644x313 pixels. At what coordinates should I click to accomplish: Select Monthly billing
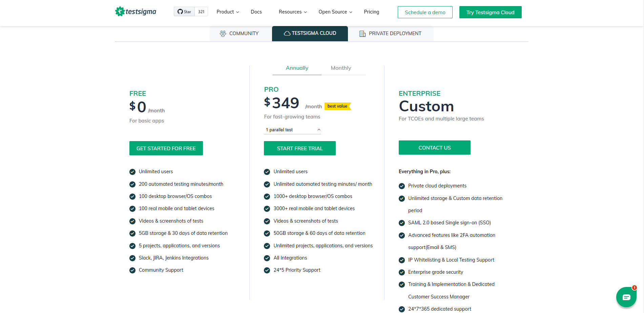click(x=341, y=68)
